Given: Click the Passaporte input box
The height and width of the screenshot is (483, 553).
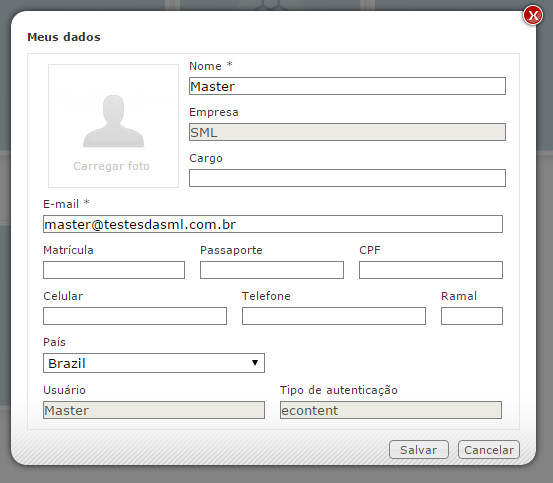Looking at the screenshot, I should (x=272, y=270).
